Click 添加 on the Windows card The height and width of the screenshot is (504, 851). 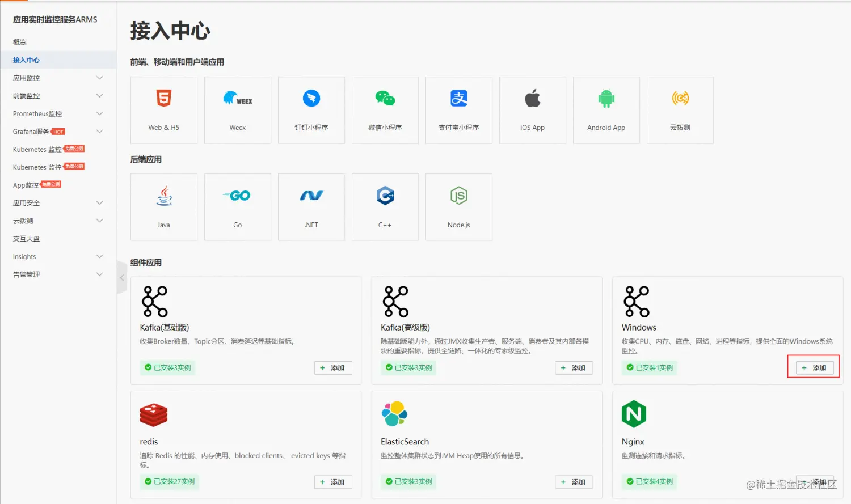tap(815, 368)
